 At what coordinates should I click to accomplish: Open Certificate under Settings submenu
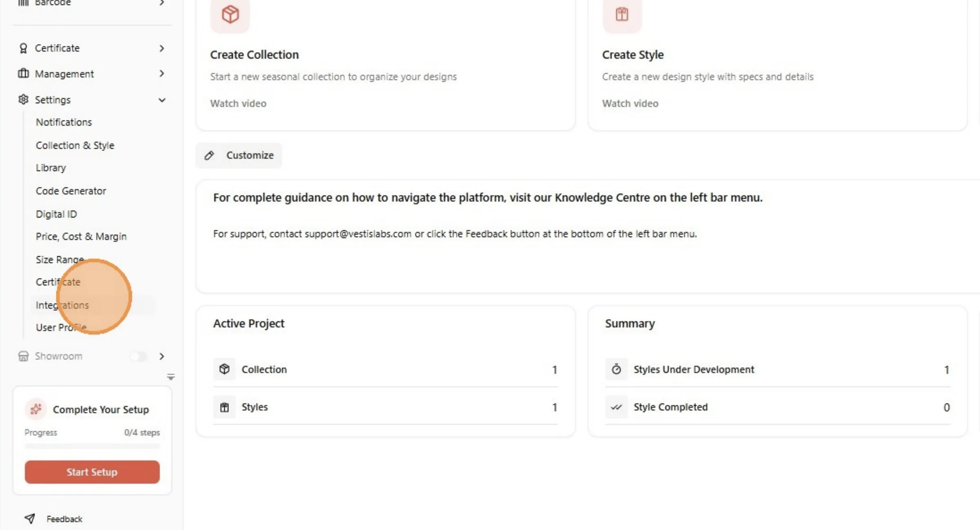58,282
